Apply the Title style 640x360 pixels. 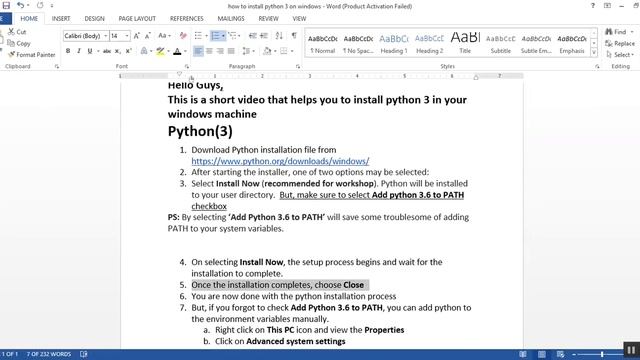465,43
